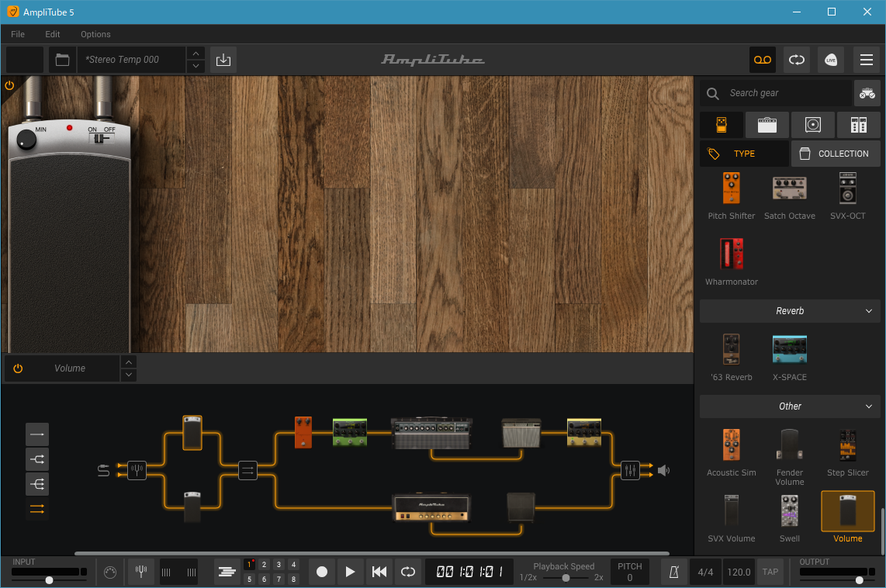Toggle the metronome icon

point(674,572)
